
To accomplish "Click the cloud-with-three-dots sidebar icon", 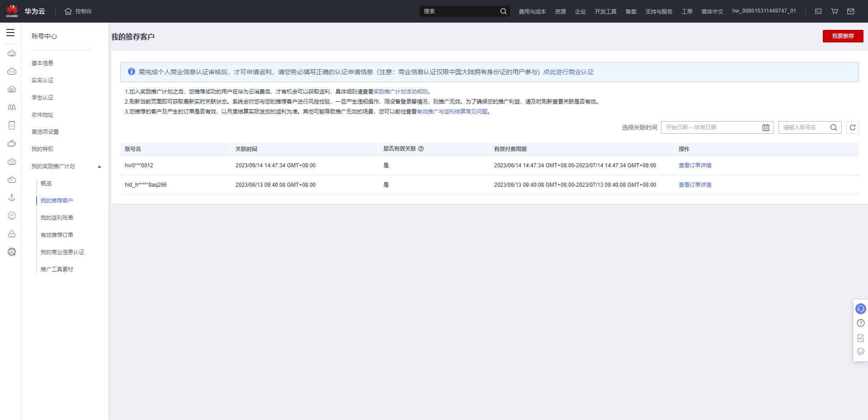I will 12,71.
